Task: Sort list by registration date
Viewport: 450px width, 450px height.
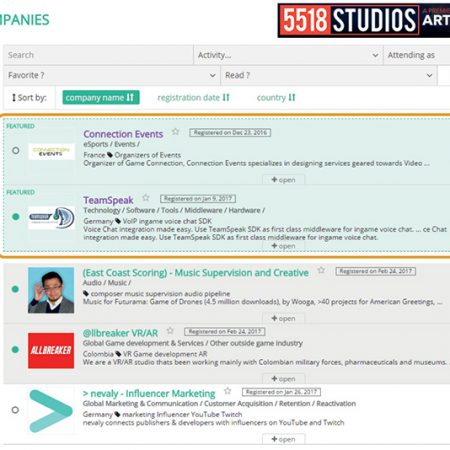Action: click(193, 98)
